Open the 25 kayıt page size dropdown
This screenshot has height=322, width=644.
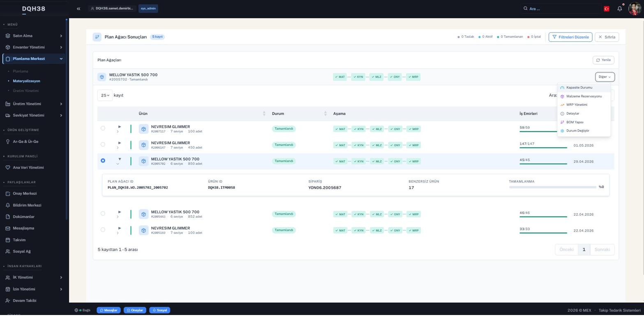[105, 95]
